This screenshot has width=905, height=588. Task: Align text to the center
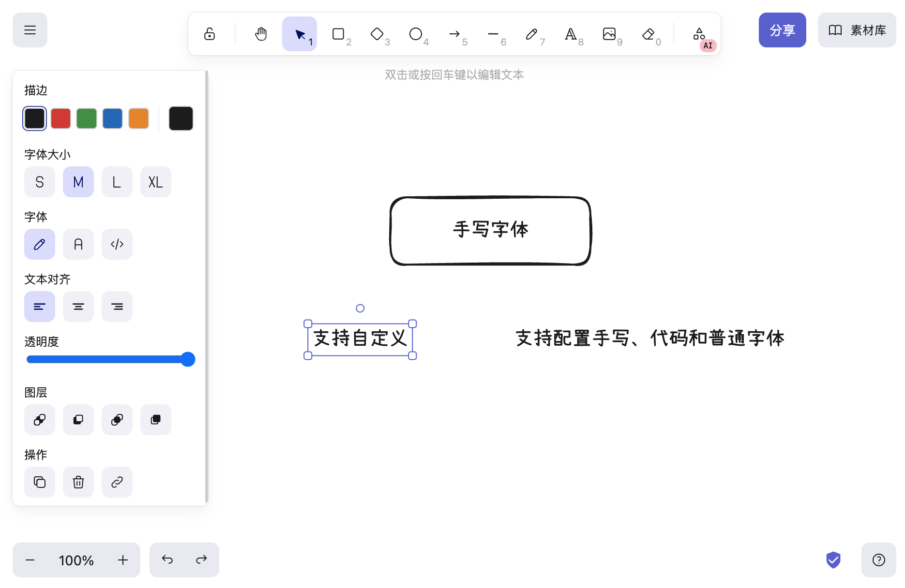coord(78,307)
